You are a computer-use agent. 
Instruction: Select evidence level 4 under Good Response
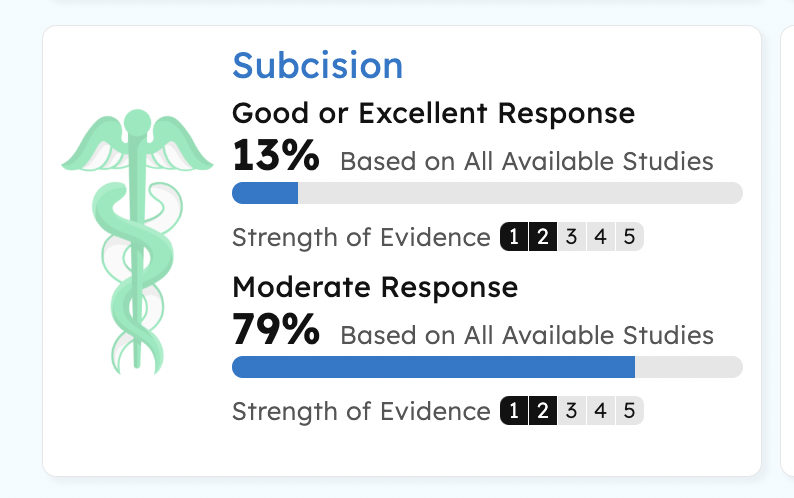point(601,237)
